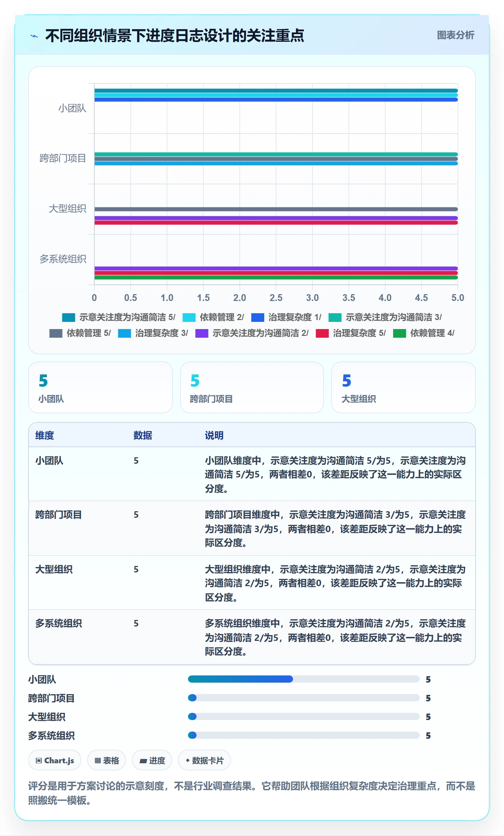Click the 2.5 tick on the chart axis
Screen dimensions: 504x836
(x=276, y=298)
